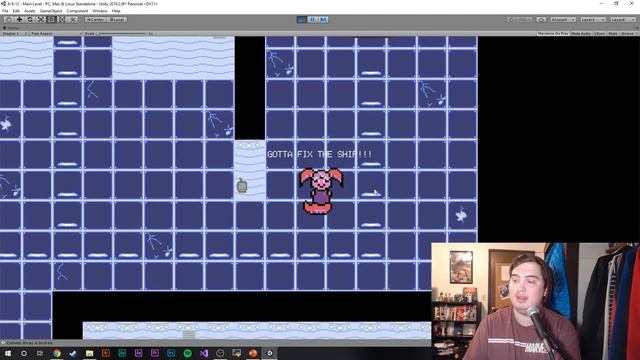Open the custom editor tools button
This screenshot has height=360, width=640.
[73, 20]
